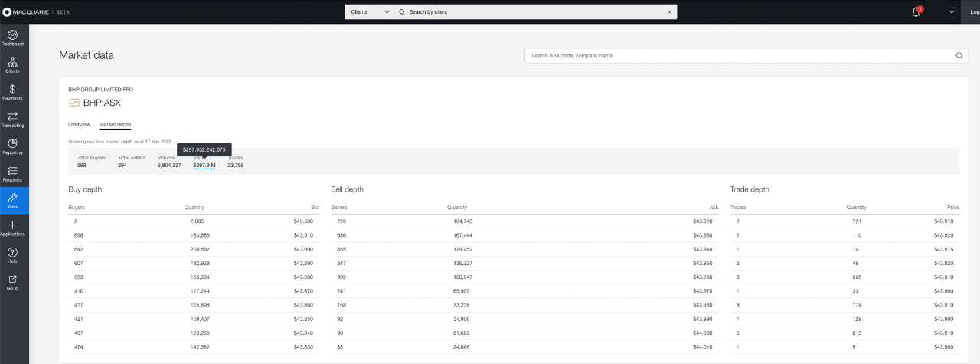Switch to the Overview tab

point(80,124)
